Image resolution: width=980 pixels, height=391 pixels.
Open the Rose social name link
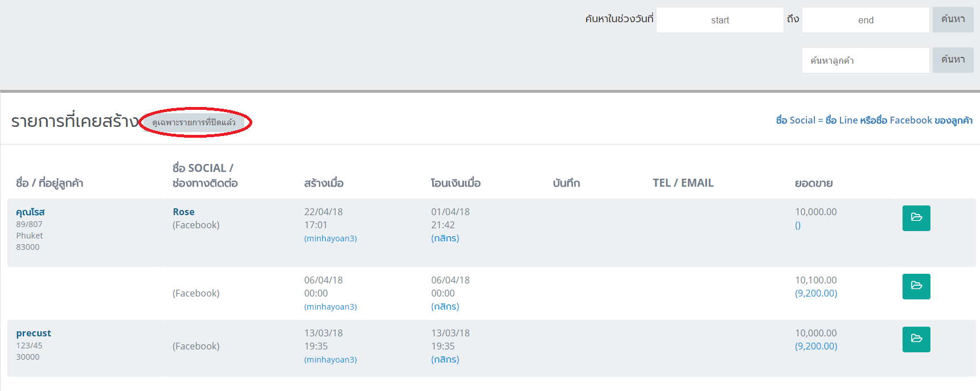(x=183, y=212)
